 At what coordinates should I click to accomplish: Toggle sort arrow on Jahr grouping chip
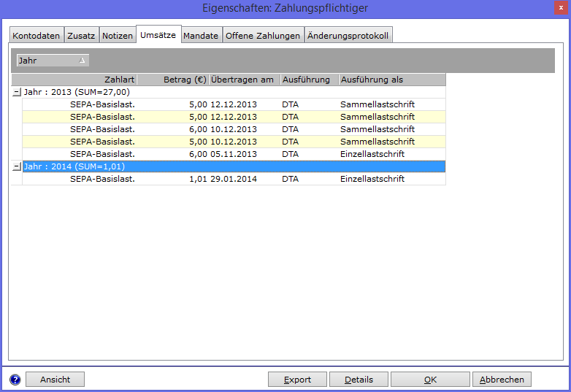(82, 61)
